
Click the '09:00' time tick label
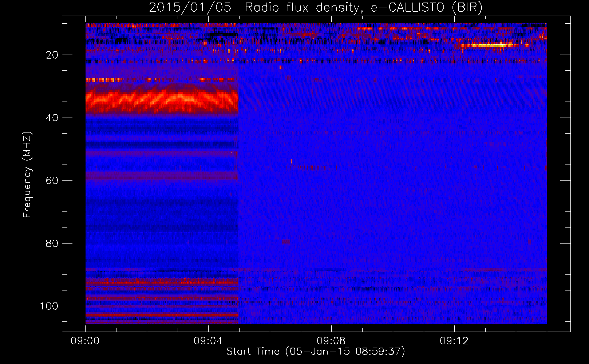(x=85, y=341)
